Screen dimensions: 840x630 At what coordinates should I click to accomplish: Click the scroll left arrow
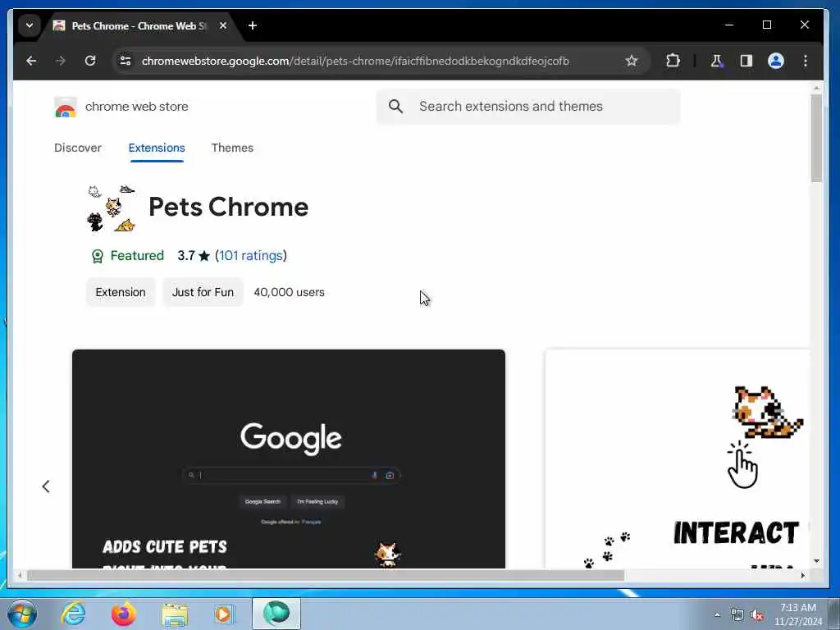20,575
